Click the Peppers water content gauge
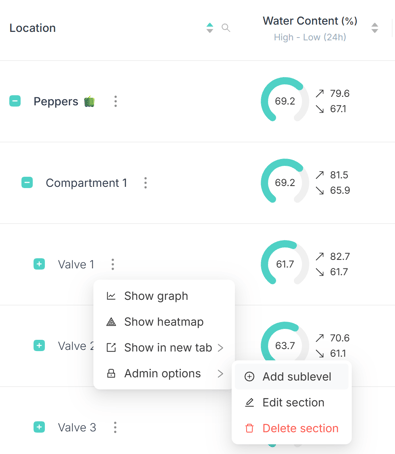 (285, 101)
